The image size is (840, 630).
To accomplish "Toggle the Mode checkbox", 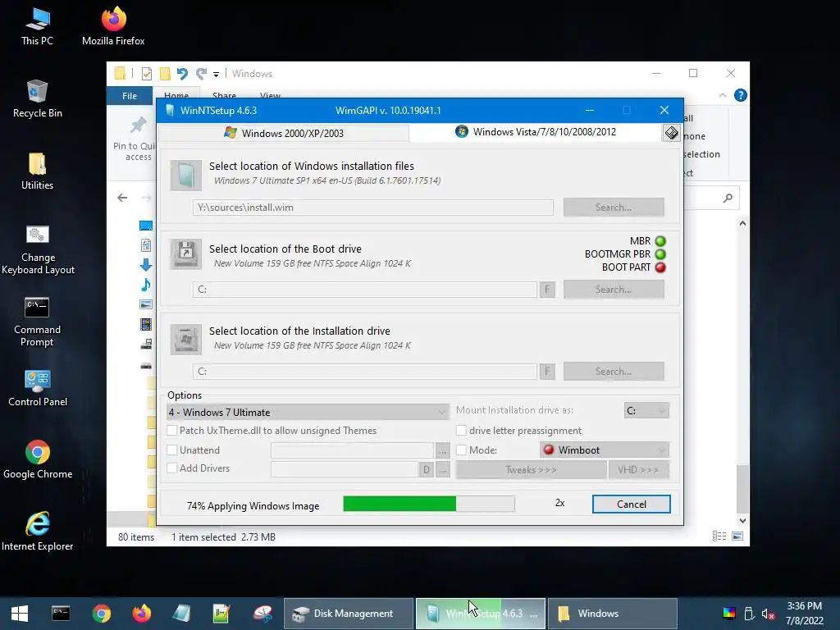I will 461,450.
